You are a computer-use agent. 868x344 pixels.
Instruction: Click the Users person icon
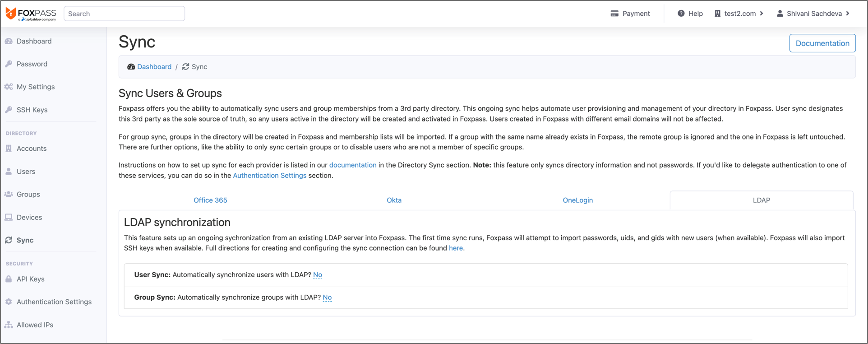[x=9, y=172]
